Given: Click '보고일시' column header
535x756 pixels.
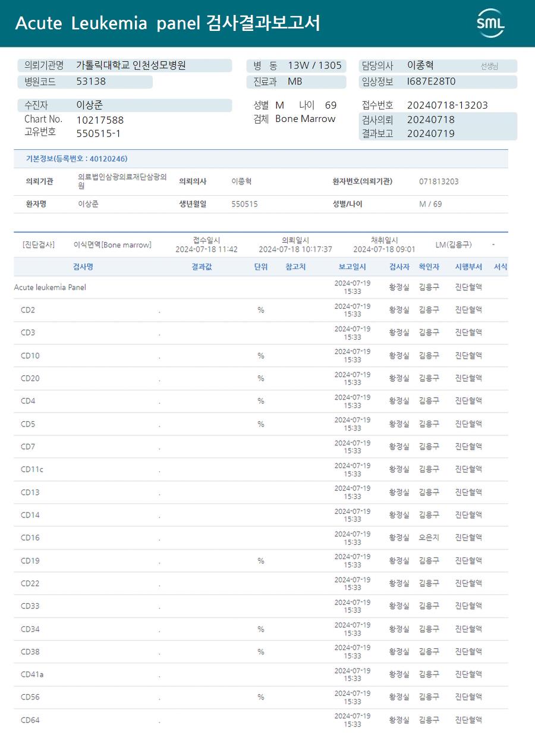Looking at the screenshot, I should [352, 267].
